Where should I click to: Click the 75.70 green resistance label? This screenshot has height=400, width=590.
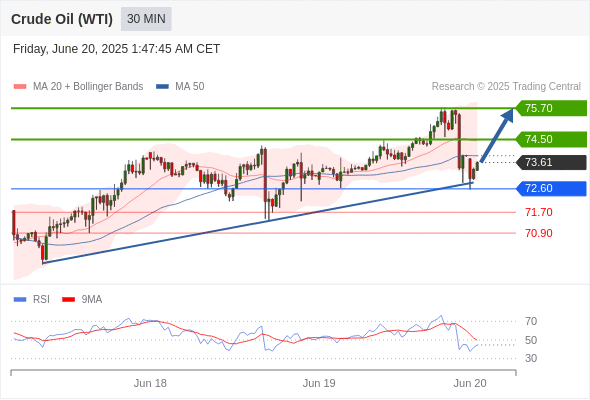[x=551, y=108]
